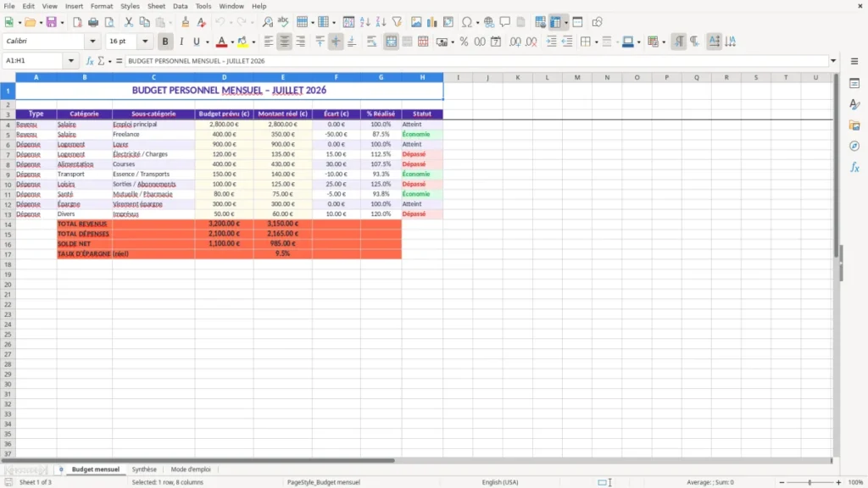Open the Special Character omega icon

(467, 22)
